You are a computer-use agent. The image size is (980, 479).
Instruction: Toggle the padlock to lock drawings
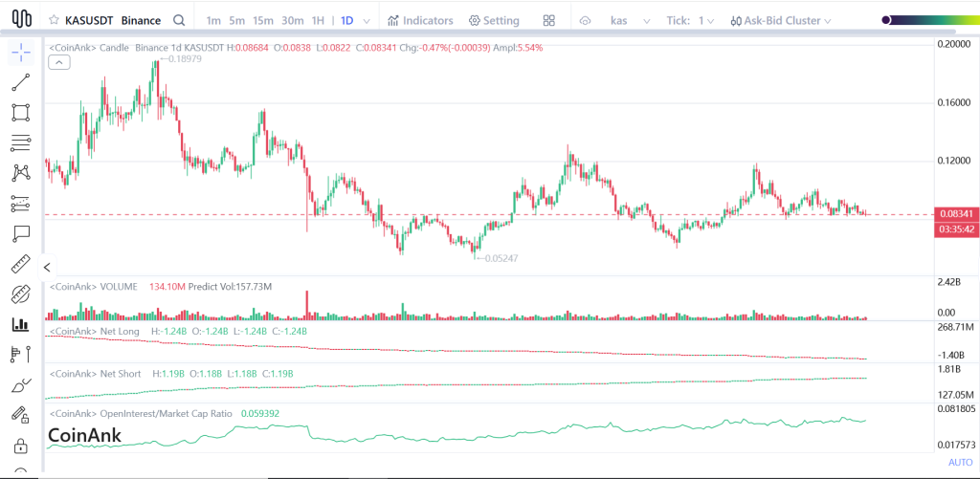(x=21, y=446)
